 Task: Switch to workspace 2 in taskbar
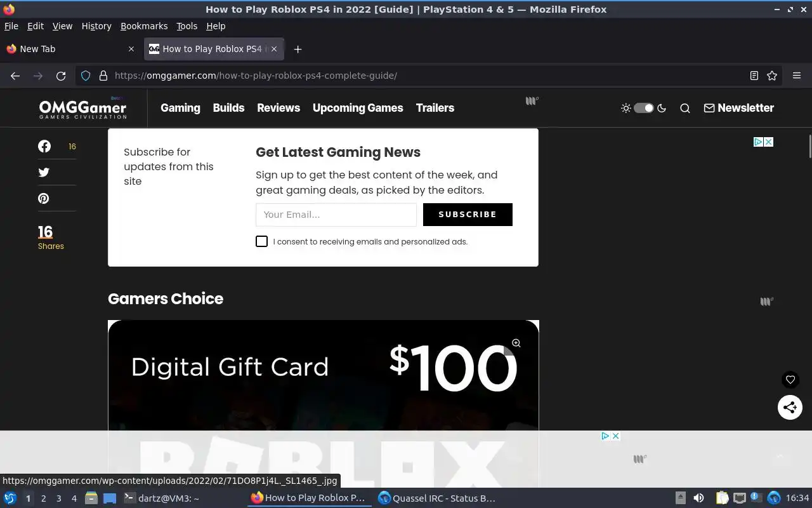pyautogui.click(x=43, y=498)
